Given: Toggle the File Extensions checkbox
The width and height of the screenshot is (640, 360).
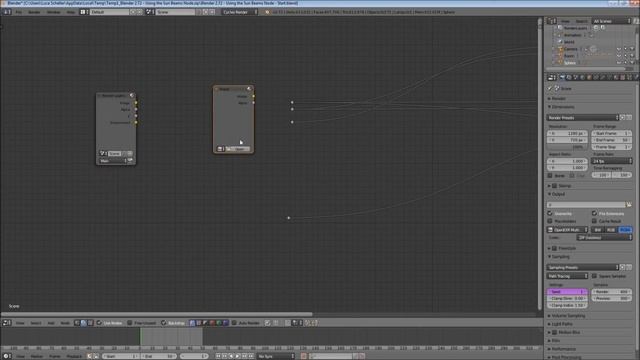Looking at the screenshot, I should (595, 213).
